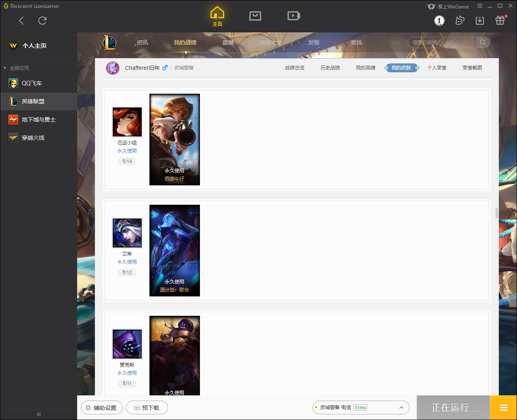The height and width of the screenshot is (420, 517).
Task: Click the 贾克斯 champion portrait
Action: click(x=127, y=344)
